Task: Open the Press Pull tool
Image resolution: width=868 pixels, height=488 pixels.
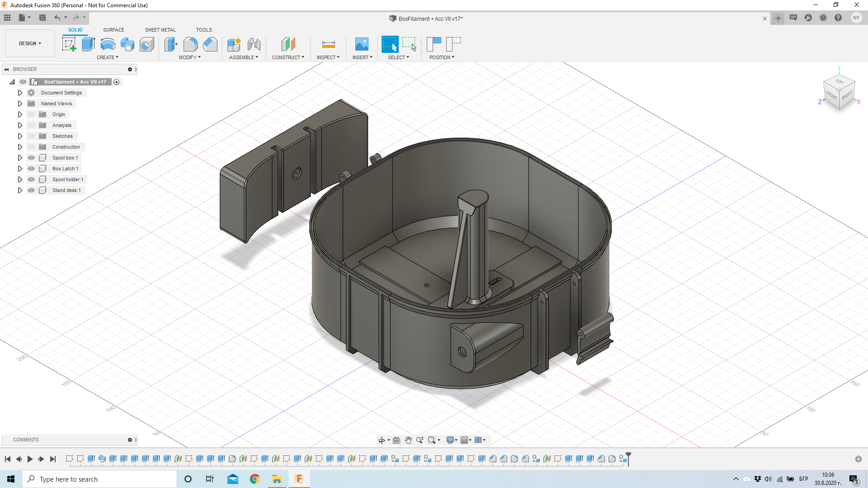Action: [171, 44]
